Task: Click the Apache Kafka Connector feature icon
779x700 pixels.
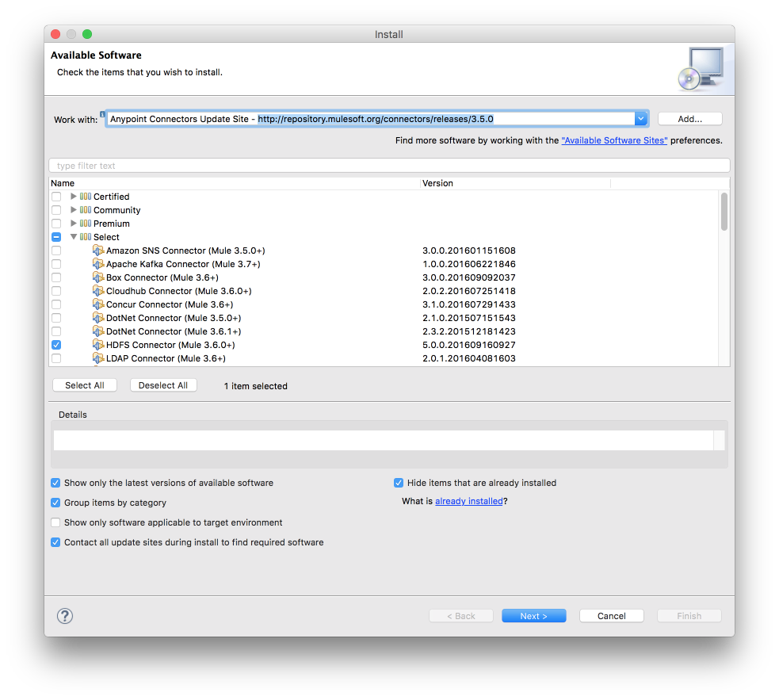Action: (98, 263)
